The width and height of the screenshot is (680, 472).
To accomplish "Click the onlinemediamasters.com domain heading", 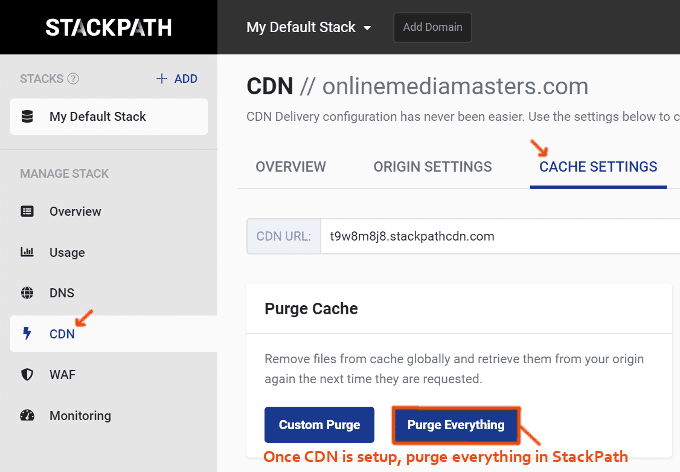I will click(455, 86).
